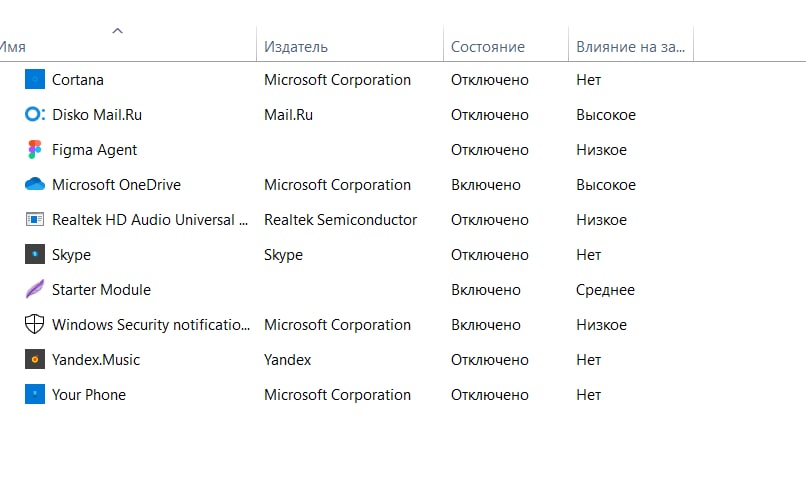Click the Yandex.Music icon
Screen dimensions: 806x486
35,359
